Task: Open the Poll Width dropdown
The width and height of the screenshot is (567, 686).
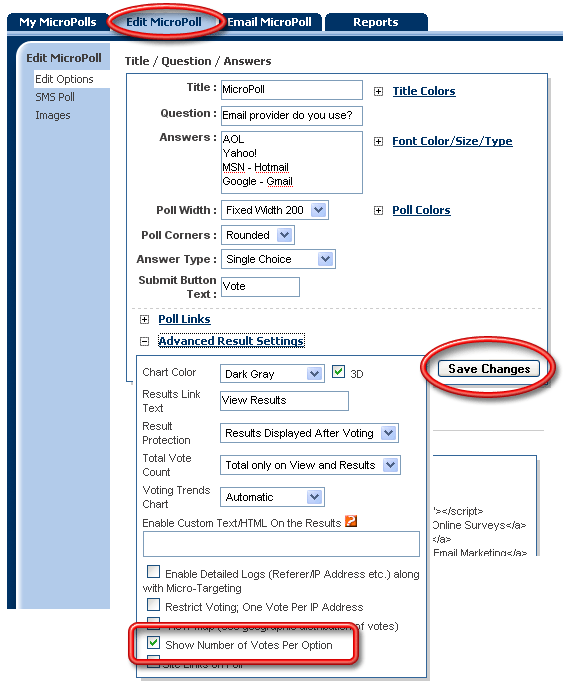Action: [275, 210]
